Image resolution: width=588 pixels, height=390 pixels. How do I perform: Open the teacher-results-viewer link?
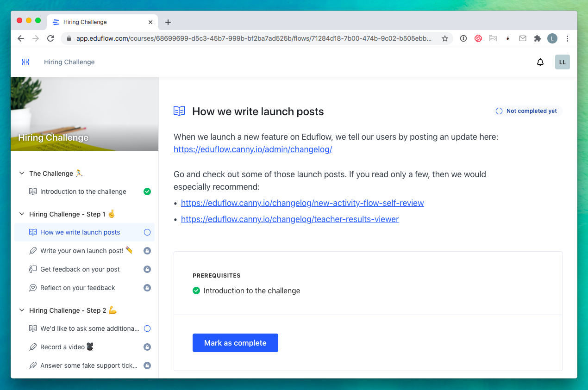click(x=290, y=219)
